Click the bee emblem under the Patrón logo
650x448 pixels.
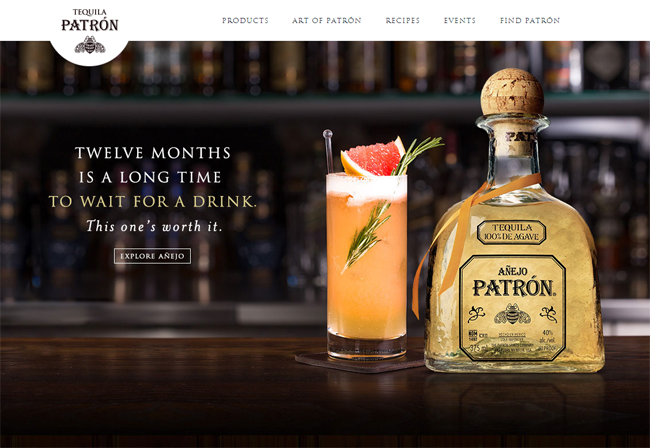(x=90, y=45)
